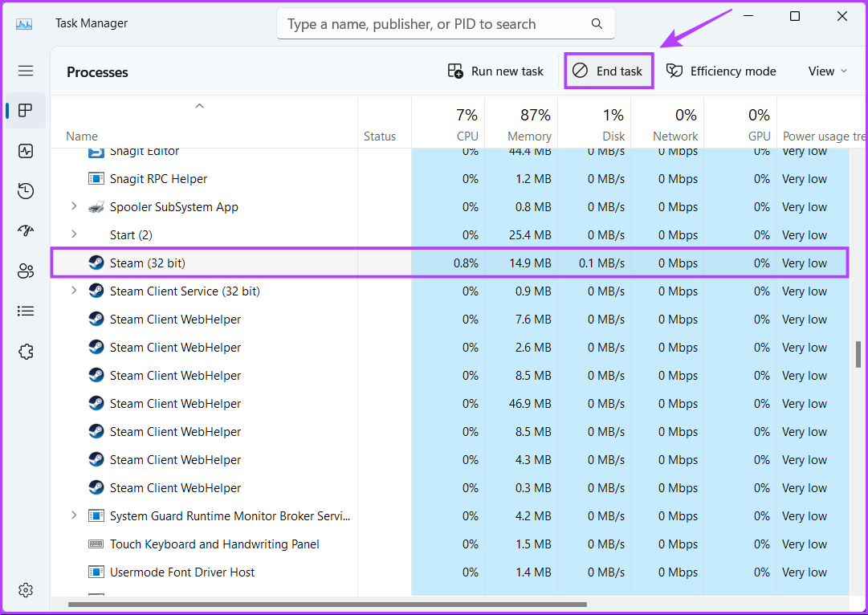Sort by GPU column header
The height and width of the screenshot is (615, 868).
740,123
